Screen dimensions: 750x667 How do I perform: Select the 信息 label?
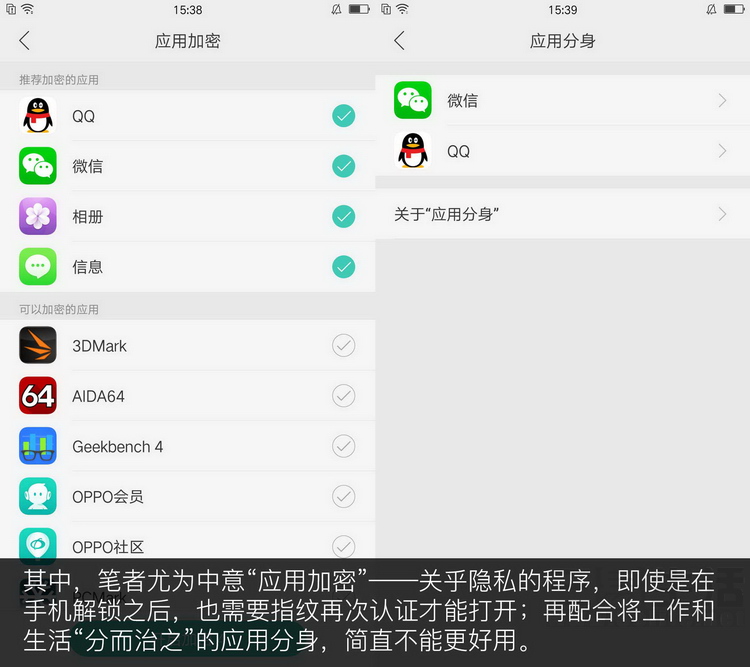pos(88,267)
